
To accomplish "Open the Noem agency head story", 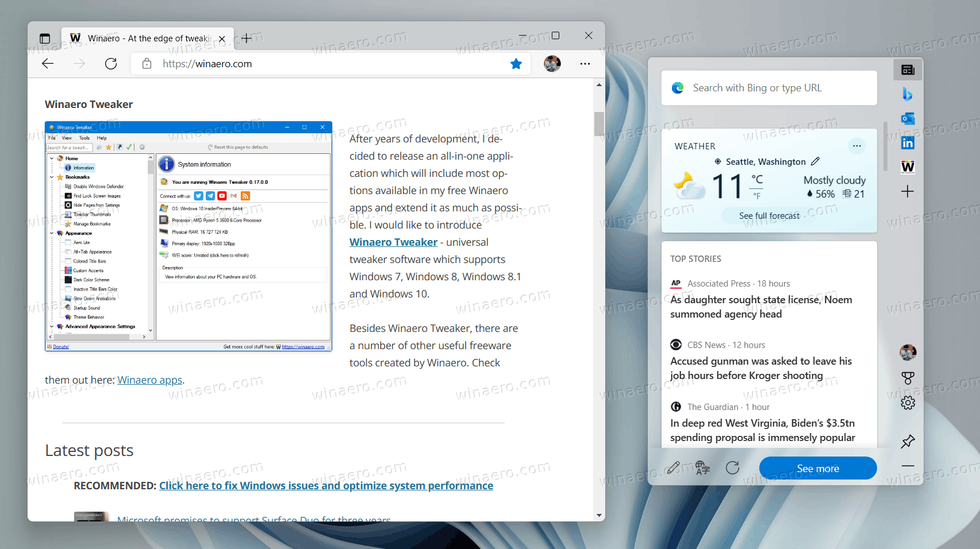I will point(761,307).
